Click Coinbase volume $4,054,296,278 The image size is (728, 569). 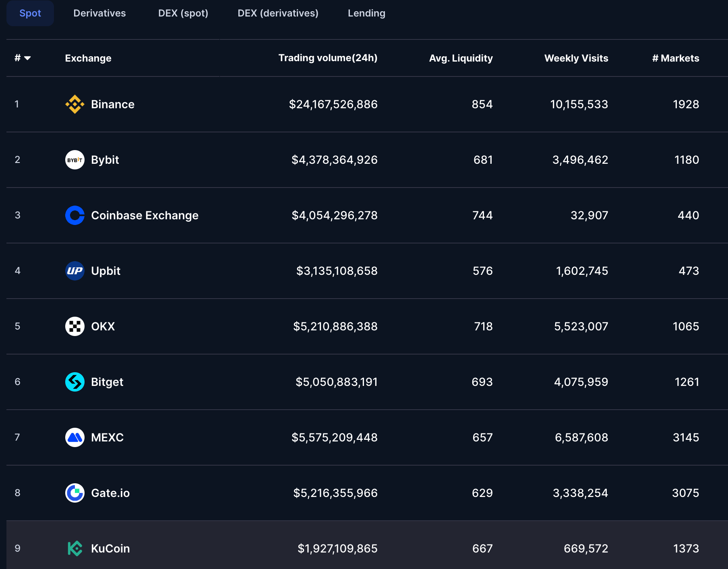click(335, 215)
